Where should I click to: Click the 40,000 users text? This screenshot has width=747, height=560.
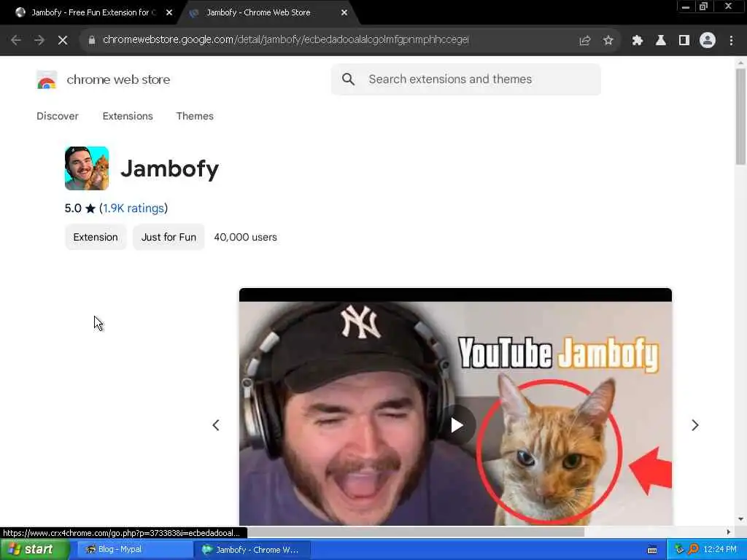click(x=245, y=237)
